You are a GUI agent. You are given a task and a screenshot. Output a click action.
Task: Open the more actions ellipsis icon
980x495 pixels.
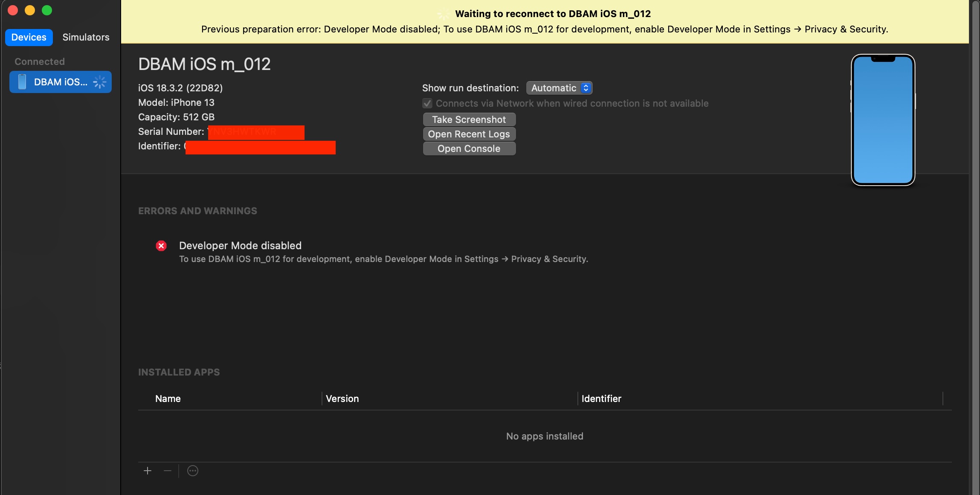[193, 471]
